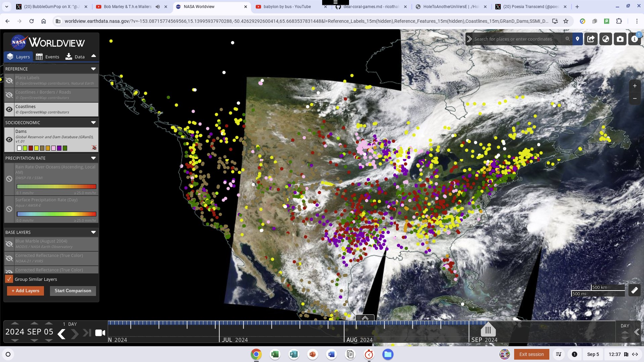Hide the Dams layer
Image resolution: width=644 pixels, height=362 pixels.
9,140
